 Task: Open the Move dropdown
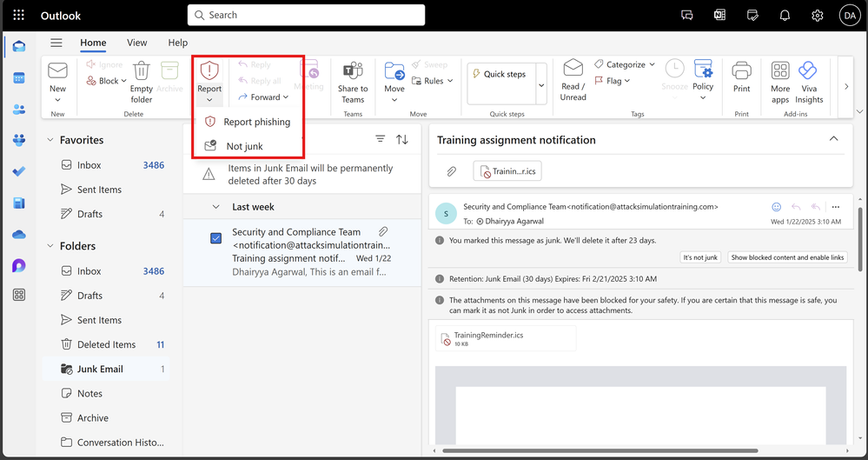click(x=394, y=100)
